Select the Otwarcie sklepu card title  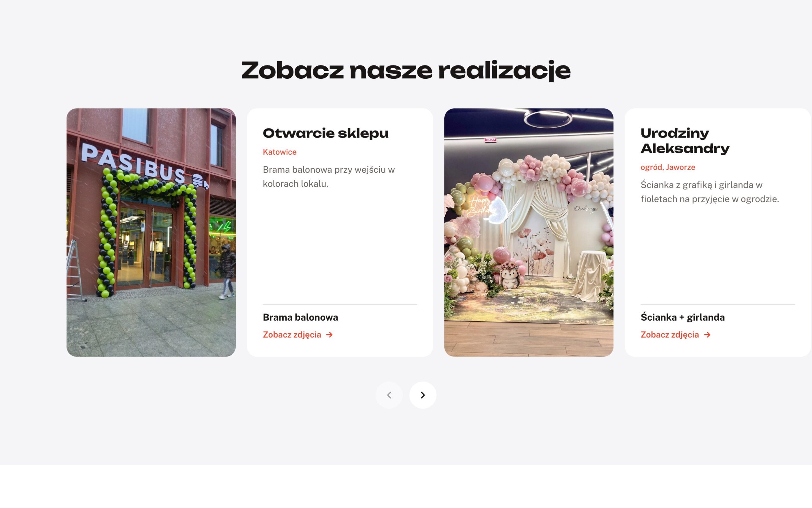point(325,133)
